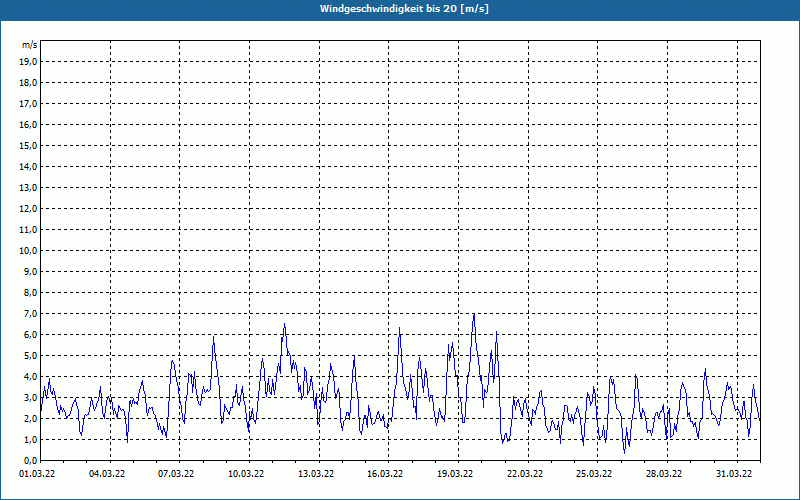This screenshot has width=800, height=500.
Task: Click the y-axis value 14,0
Action: click(x=29, y=166)
